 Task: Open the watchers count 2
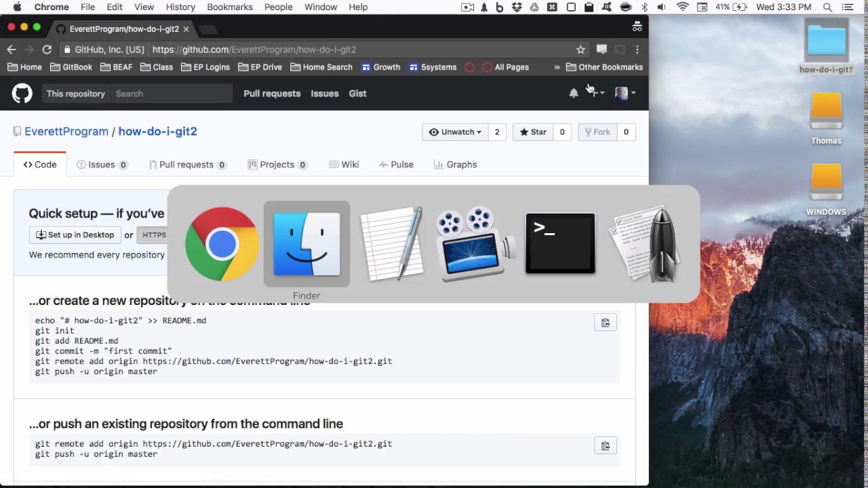[497, 132]
